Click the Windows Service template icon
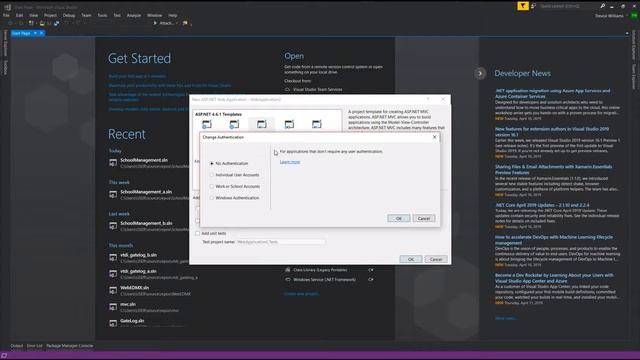Image resolution: width=640 pixels, height=360 pixels. 288,280
